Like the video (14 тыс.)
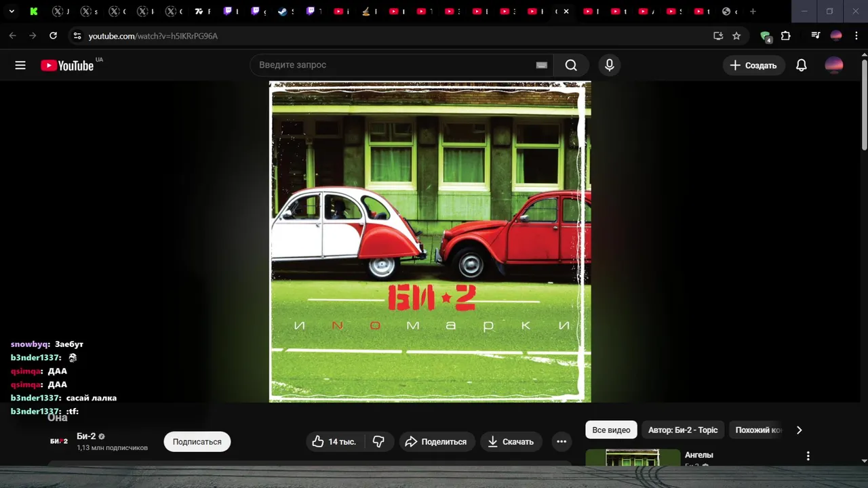Screen dimensions: 868x488 click(x=334, y=441)
